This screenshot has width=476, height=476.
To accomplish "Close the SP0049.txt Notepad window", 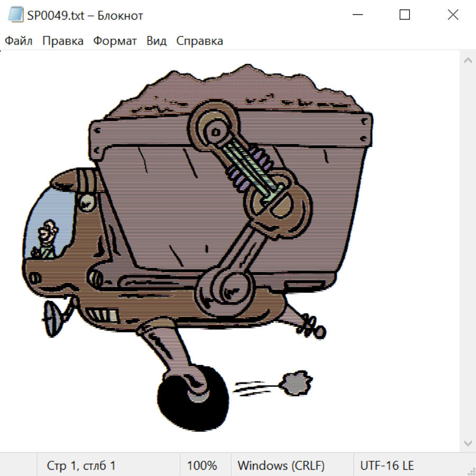I will click(x=453, y=15).
